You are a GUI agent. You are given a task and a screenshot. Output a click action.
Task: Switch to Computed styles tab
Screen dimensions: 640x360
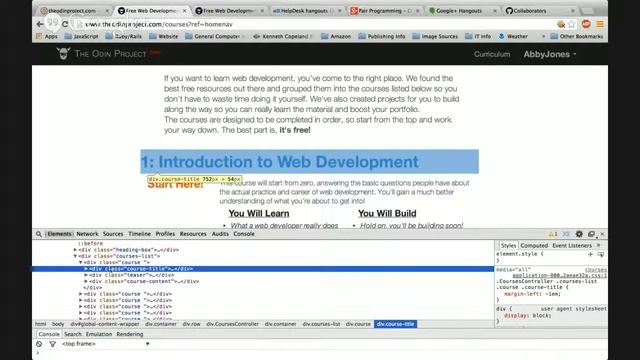pos(534,246)
